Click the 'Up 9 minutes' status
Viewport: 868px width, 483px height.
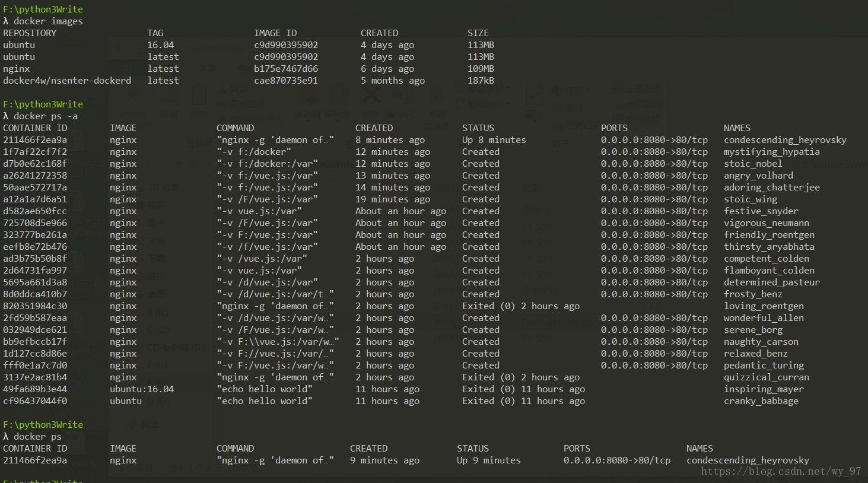click(489, 460)
